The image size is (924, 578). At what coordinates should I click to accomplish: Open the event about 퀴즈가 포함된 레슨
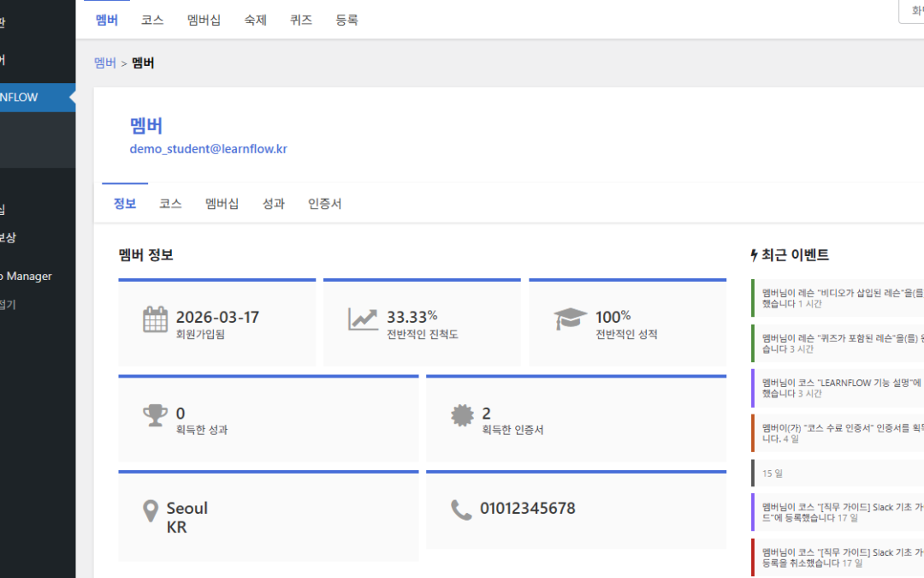click(x=838, y=343)
